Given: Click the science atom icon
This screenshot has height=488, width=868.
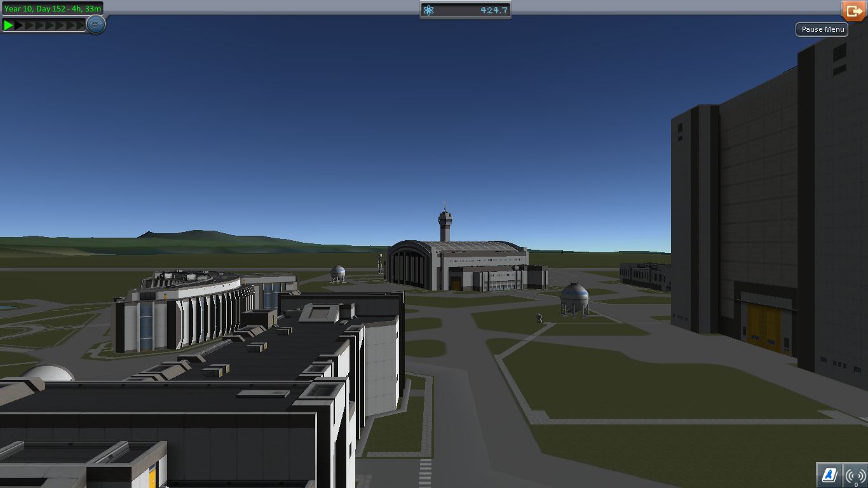Looking at the screenshot, I should [x=429, y=10].
